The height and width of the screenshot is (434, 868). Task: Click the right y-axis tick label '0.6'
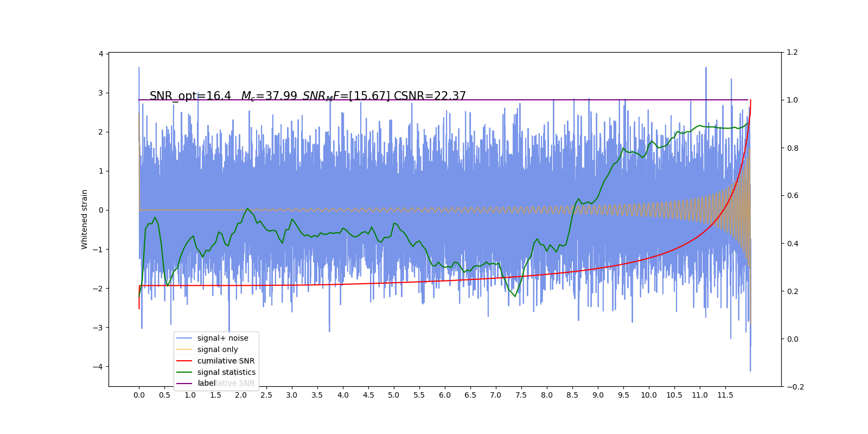click(792, 196)
